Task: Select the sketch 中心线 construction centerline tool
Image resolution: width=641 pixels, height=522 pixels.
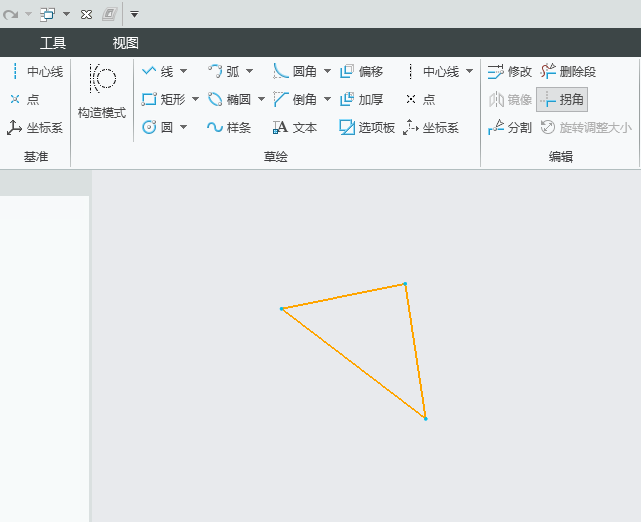Action: [x=433, y=72]
